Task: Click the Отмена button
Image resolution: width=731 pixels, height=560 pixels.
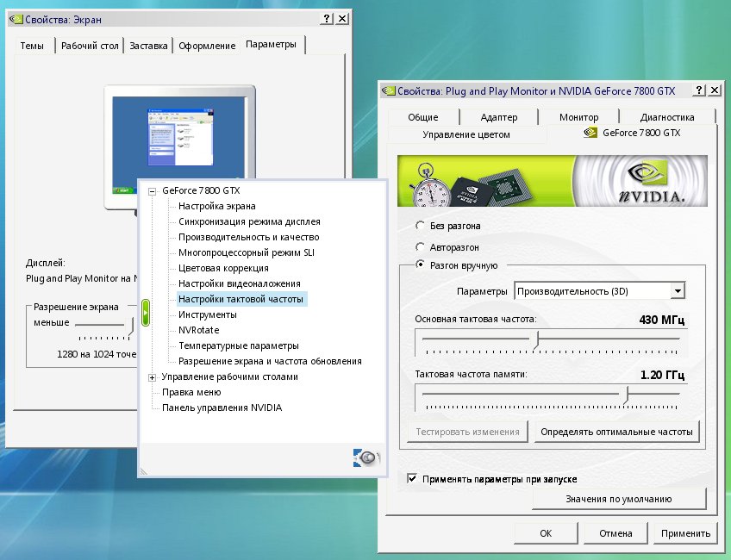Action: 615,533
